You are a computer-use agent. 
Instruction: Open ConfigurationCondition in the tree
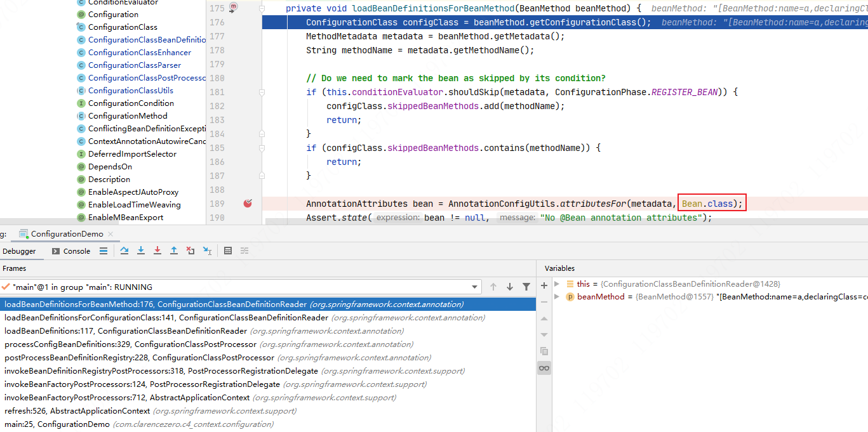(x=131, y=103)
